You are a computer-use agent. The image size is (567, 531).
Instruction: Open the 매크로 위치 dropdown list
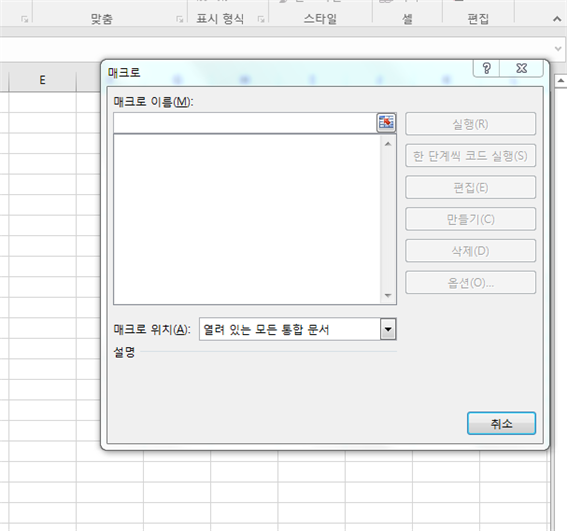[x=388, y=329]
